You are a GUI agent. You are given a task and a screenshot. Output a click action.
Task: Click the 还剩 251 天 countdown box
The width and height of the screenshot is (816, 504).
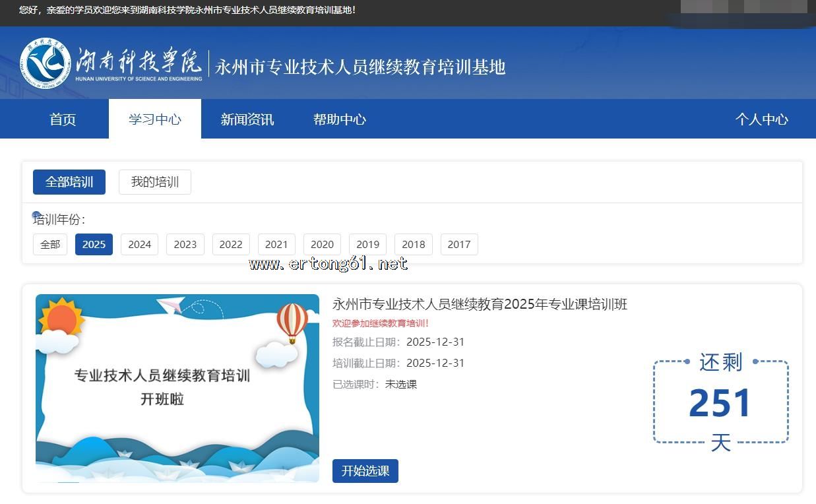(720, 402)
